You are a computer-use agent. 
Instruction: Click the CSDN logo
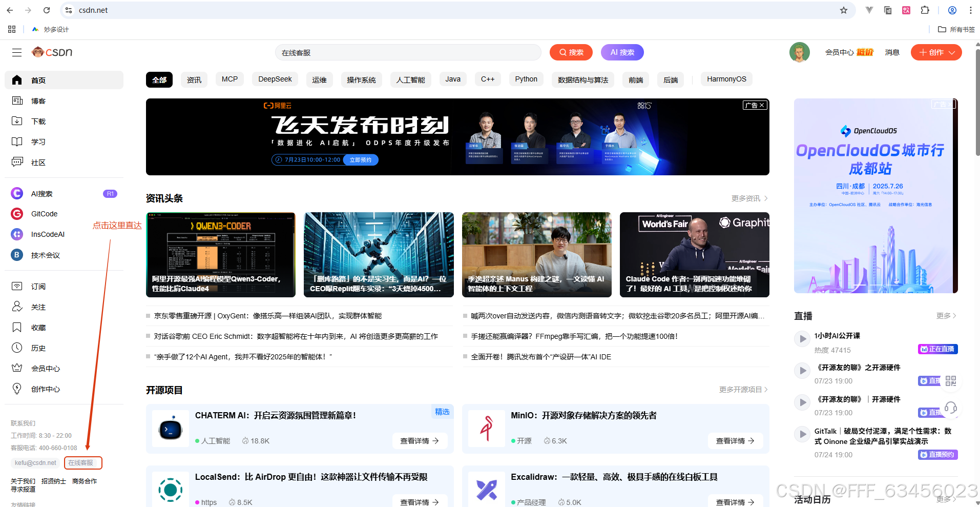coord(52,52)
